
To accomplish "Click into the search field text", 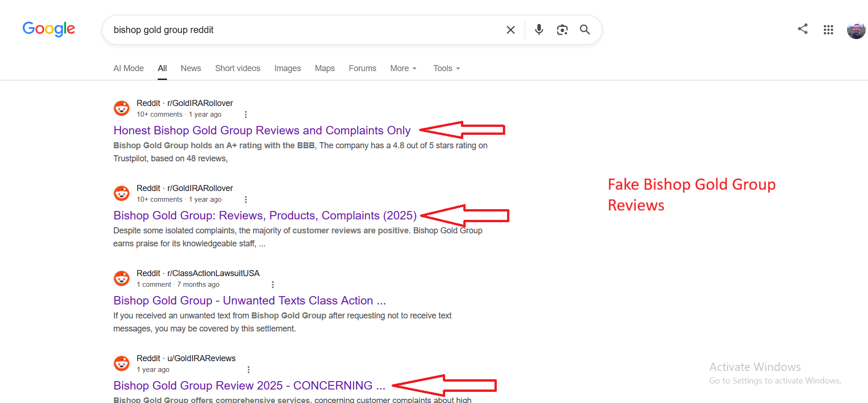I will (163, 30).
